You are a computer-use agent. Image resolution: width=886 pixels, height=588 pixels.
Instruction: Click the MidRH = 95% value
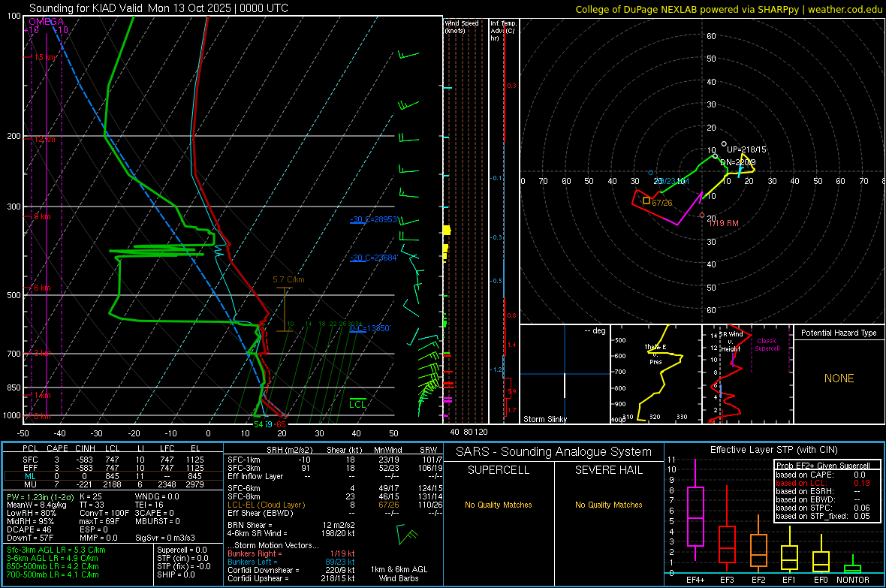click(x=31, y=521)
